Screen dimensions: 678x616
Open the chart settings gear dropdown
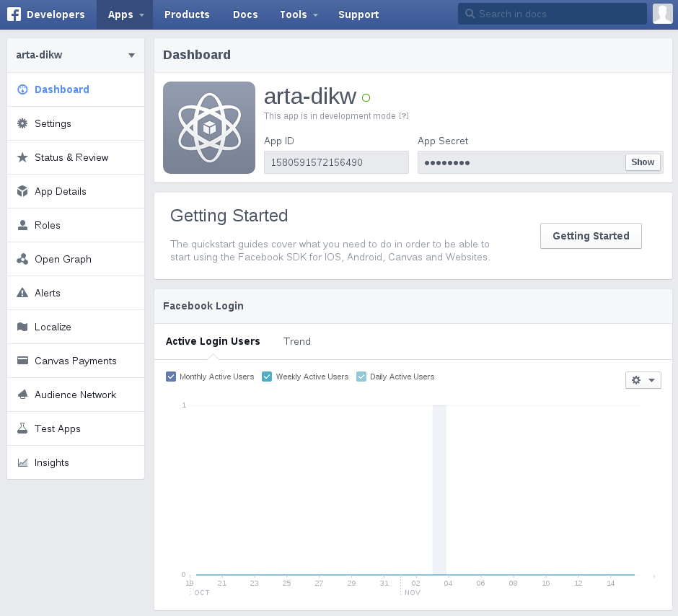643,379
